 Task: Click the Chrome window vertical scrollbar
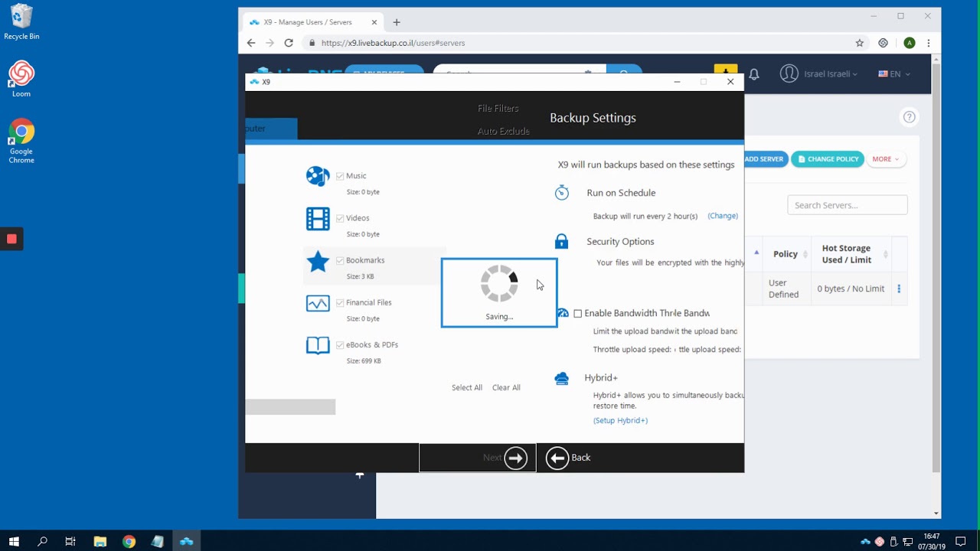tap(936, 268)
